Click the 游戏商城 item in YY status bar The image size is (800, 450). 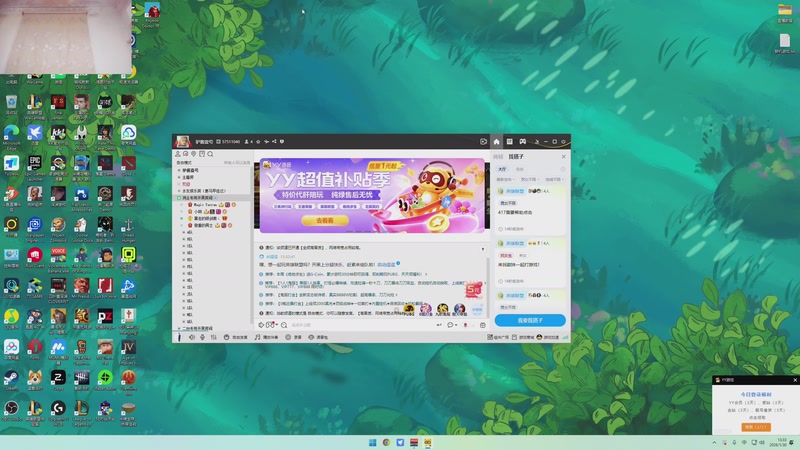[x=523, y=337]
